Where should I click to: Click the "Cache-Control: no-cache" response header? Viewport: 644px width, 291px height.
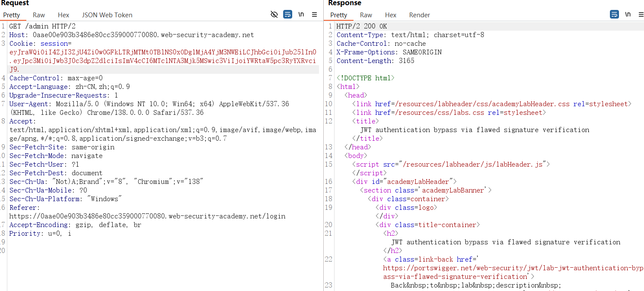pos(381,44)
